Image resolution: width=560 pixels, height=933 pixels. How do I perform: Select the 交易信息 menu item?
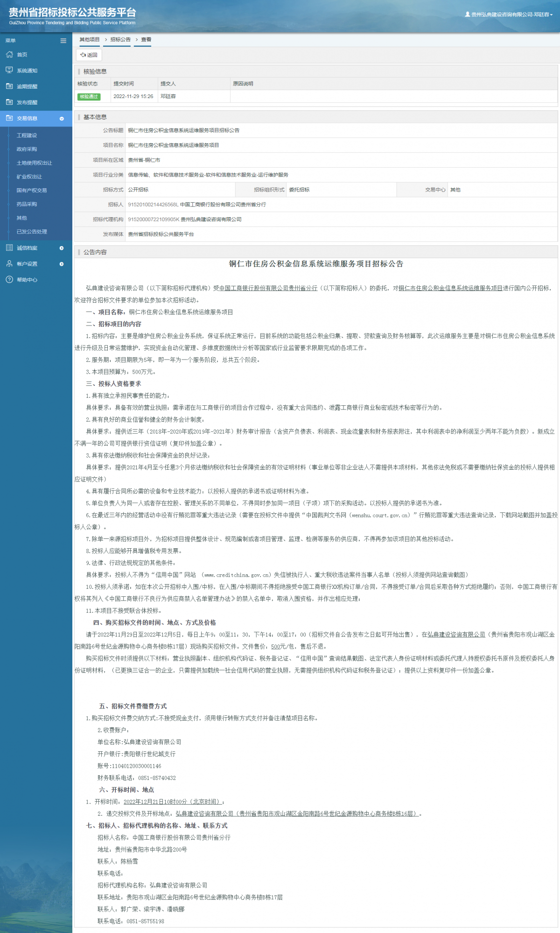click(36, 118)
